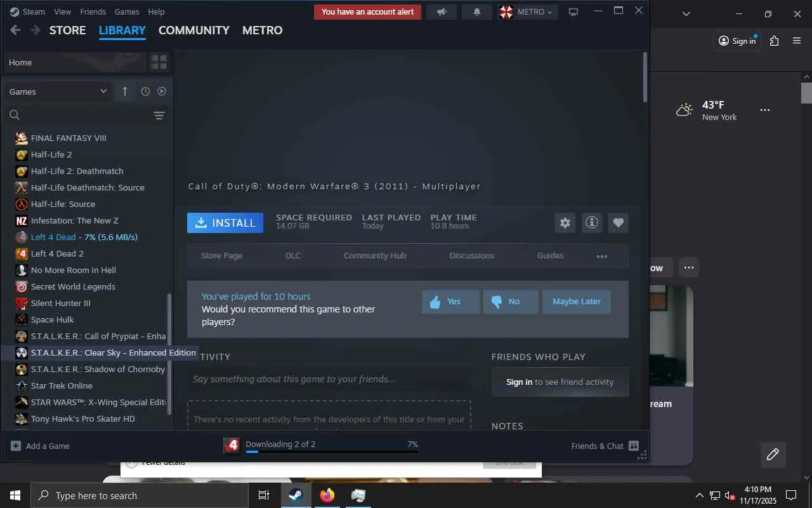Click Firefox Sign in button

point(737,41)
